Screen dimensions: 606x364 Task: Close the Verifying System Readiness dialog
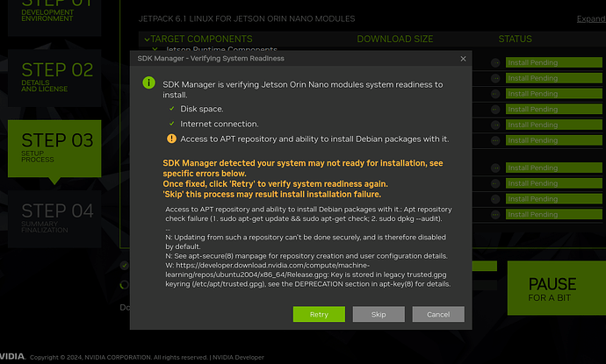pyautogui.click(x=463, y=59)
